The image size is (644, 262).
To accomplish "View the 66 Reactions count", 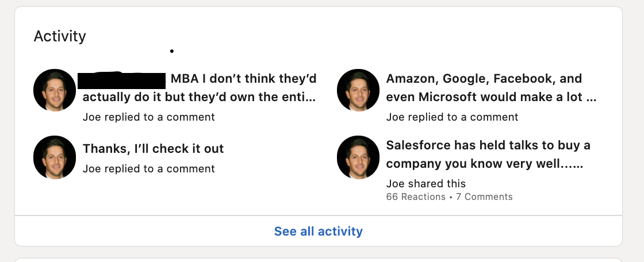I will [x=415, y=197].
